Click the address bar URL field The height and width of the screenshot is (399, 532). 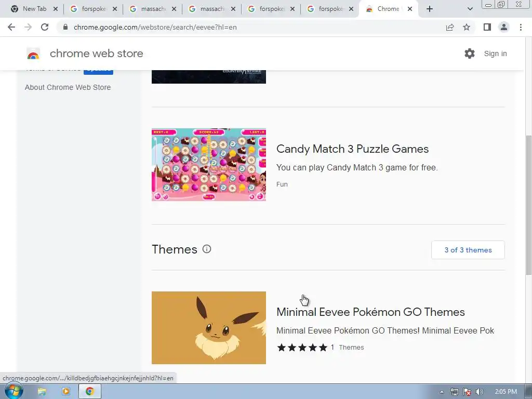pos(251,27)
